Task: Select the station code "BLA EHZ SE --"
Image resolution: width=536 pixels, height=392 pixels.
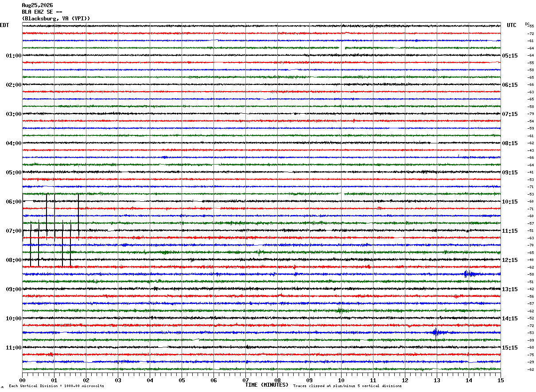Action: pos(42,12)
